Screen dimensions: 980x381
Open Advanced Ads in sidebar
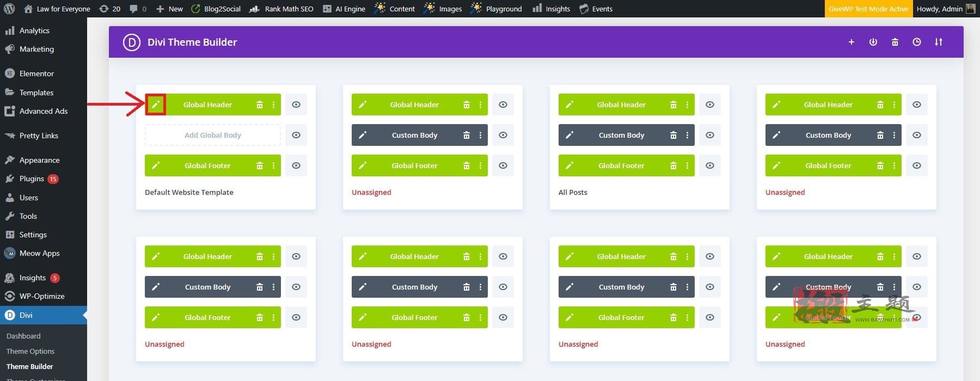[x=44, y=111]
